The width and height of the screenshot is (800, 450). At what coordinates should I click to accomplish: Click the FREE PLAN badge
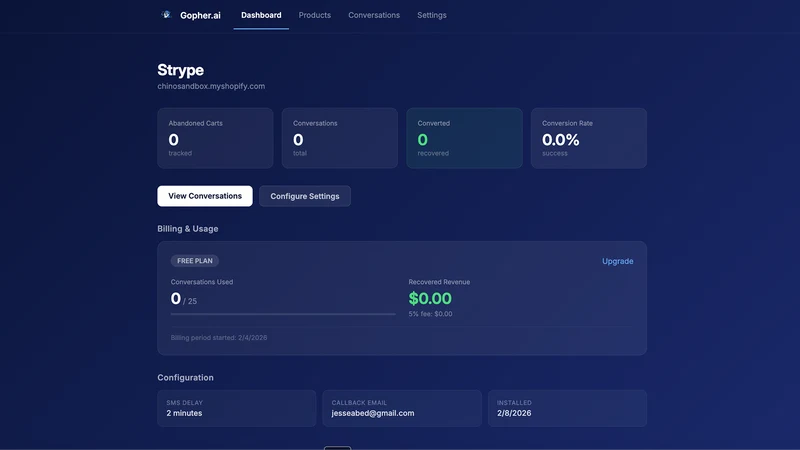coord(195,261)
